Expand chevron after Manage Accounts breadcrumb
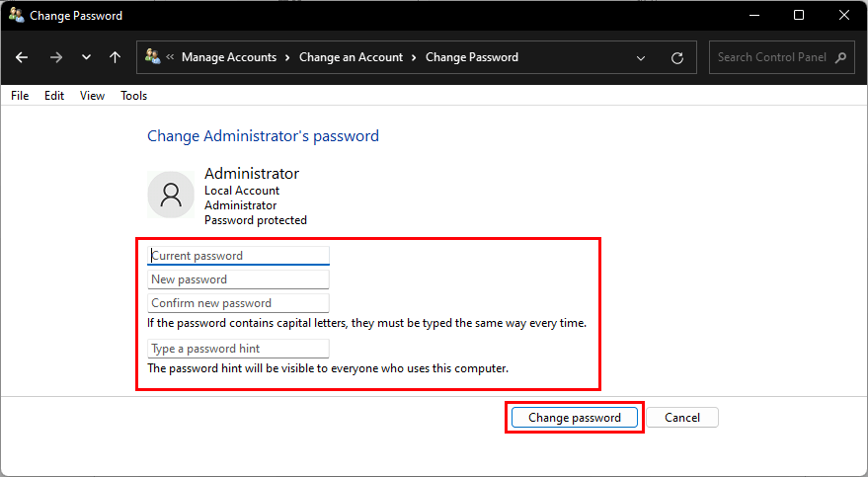Viewport: 868px width, 477px height. point(287,57)
